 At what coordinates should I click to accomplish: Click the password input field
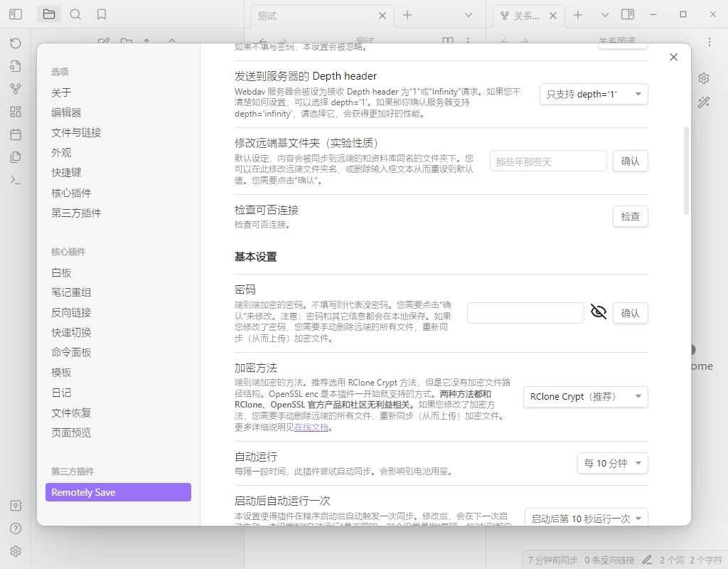[525, 313]
